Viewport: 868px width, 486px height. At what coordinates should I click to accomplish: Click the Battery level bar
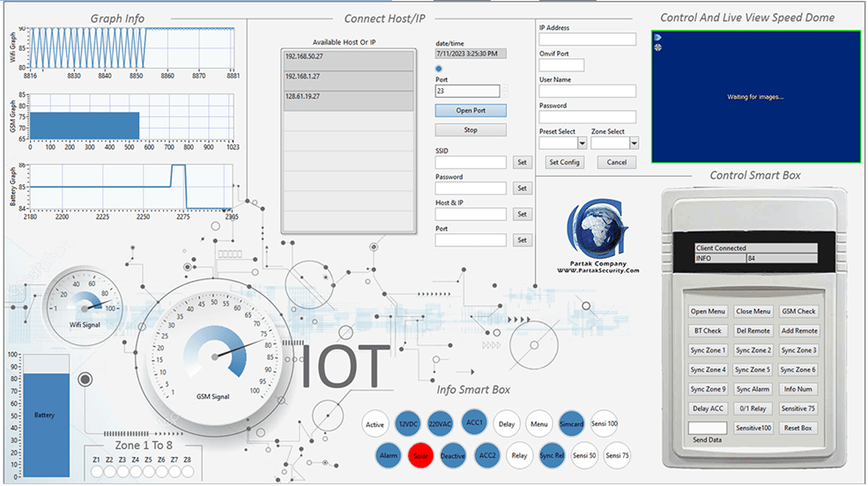click(x=45, y=414)
